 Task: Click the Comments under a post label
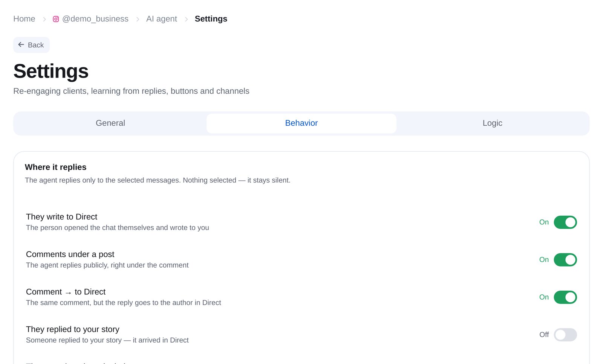[x=70, y=254]
